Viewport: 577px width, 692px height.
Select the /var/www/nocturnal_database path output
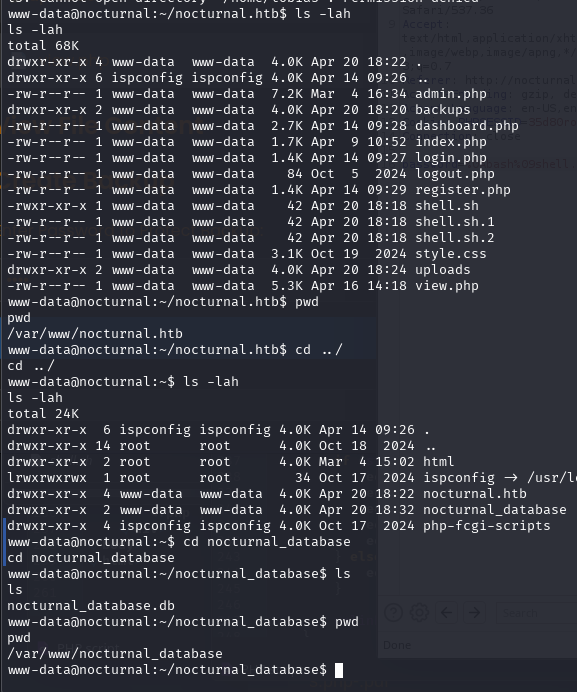tap(115, 654)
